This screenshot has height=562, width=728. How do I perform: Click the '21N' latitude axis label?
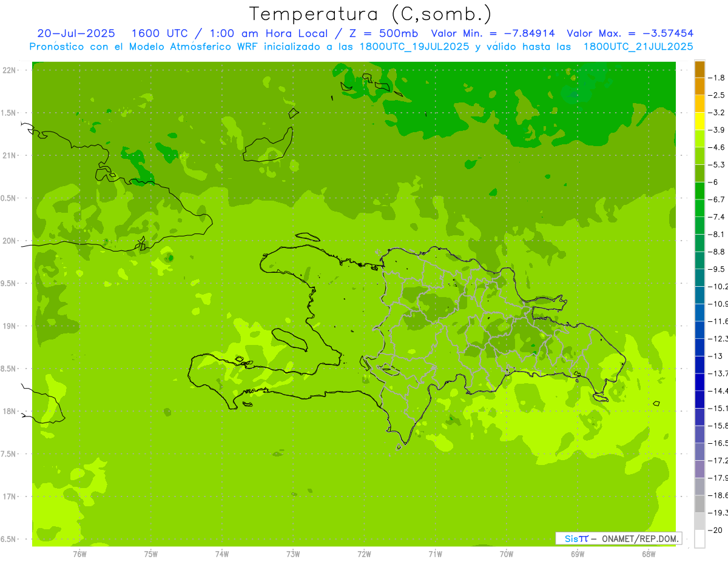pos(10,156)
